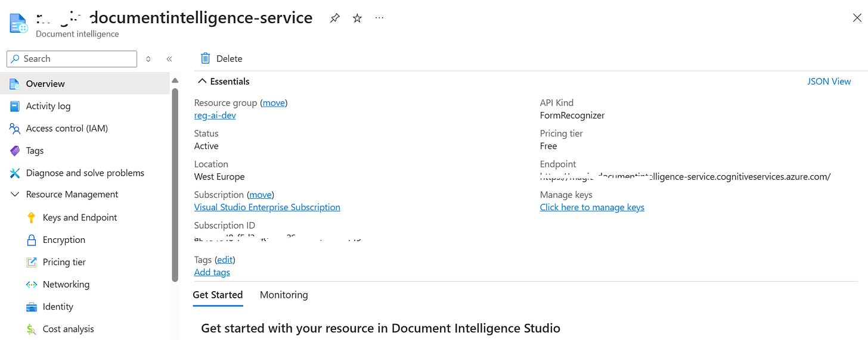The width and height of the screenshot is (868, 340).
Task: Open Visual Studio Enterprise Subscription
Action: tap(267, 207)
